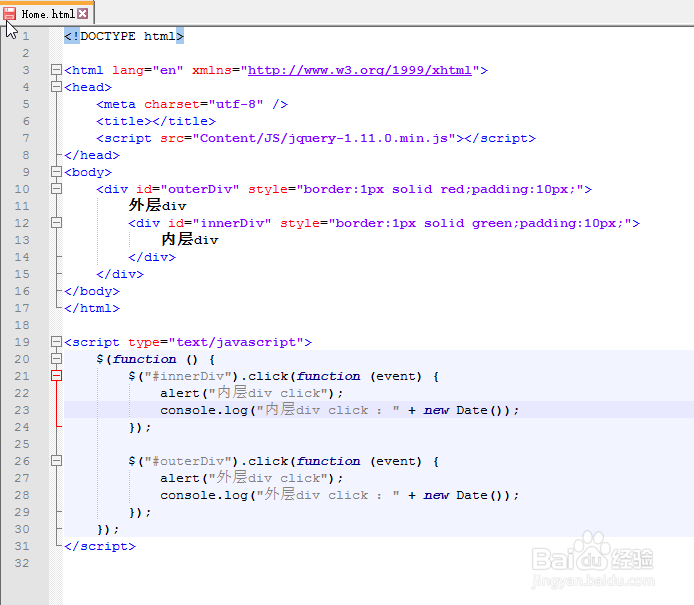This screenshot has width=694, height=605.
Task: Click line number 7 in the margin
Action: pos(26,138)
